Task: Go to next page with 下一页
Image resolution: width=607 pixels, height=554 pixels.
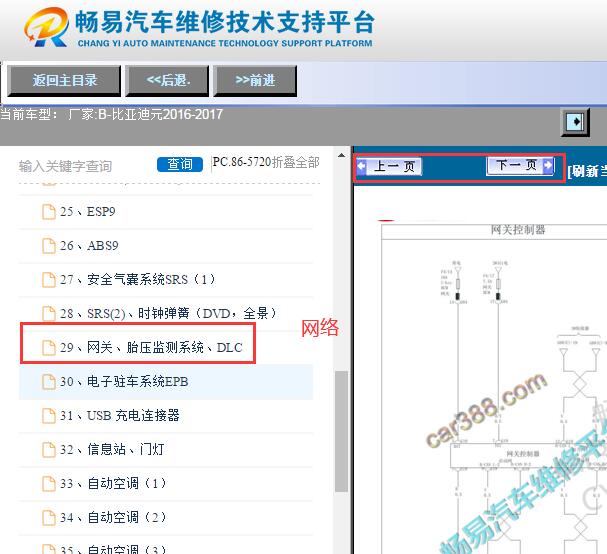Action: (x=520, y=165)
